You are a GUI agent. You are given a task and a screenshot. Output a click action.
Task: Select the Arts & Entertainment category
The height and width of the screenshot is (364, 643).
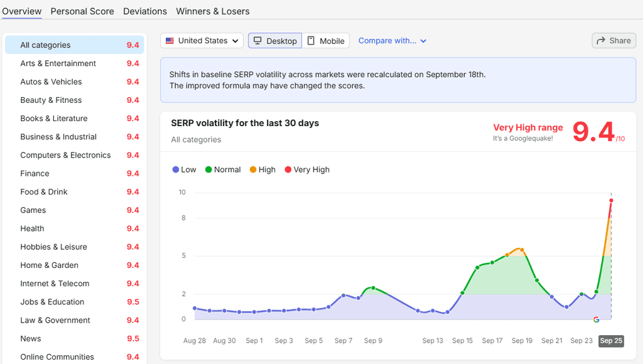click(75, 63)
